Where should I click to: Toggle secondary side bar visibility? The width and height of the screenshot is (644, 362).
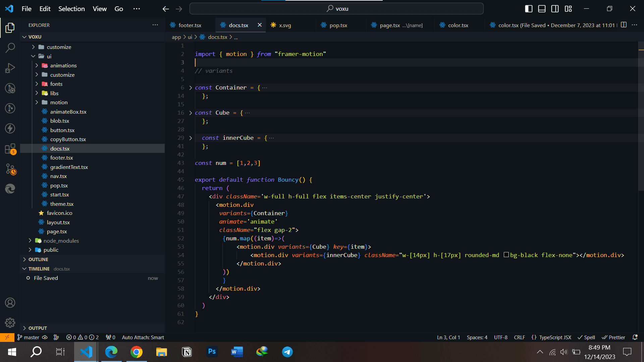(x=555, y=9)
